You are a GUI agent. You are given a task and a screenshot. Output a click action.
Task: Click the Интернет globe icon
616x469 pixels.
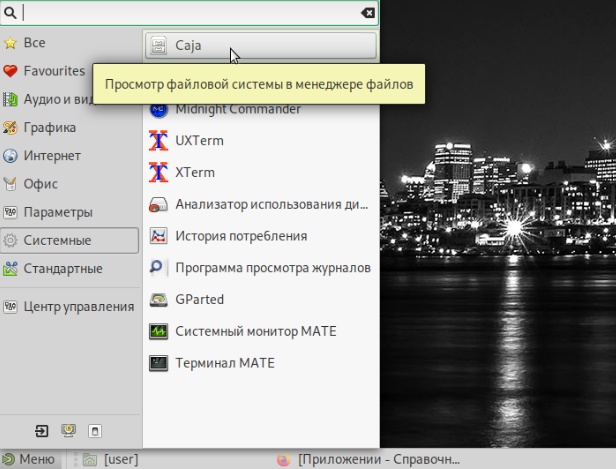11,156
